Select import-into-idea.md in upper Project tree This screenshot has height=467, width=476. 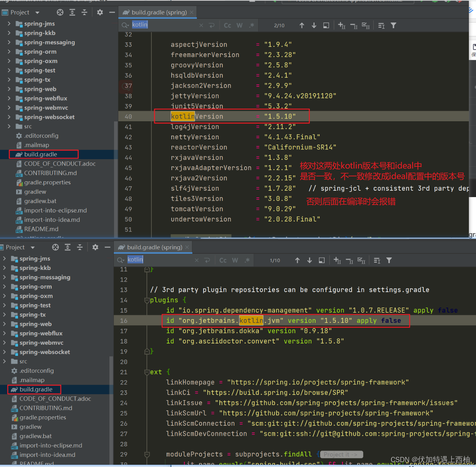(x=52, y=220)
